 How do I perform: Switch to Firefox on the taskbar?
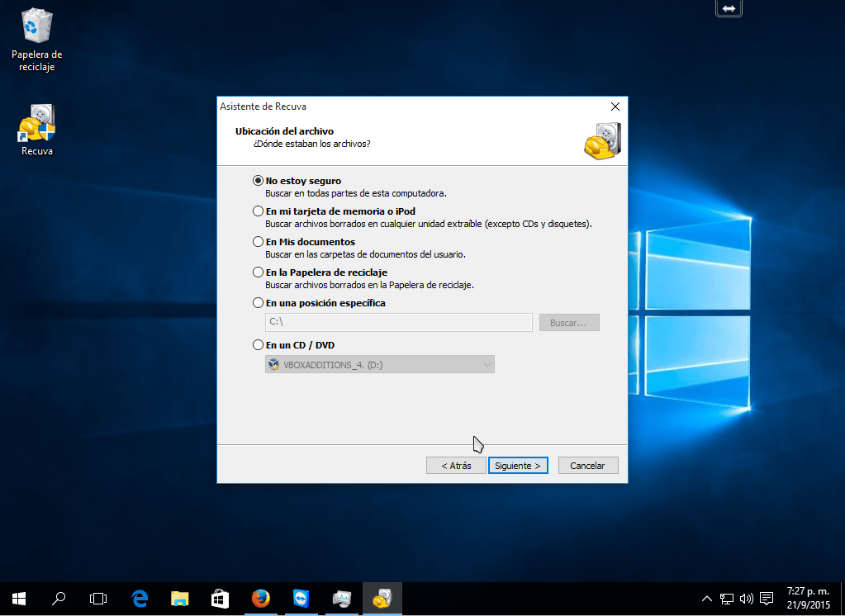click(261, 598)
